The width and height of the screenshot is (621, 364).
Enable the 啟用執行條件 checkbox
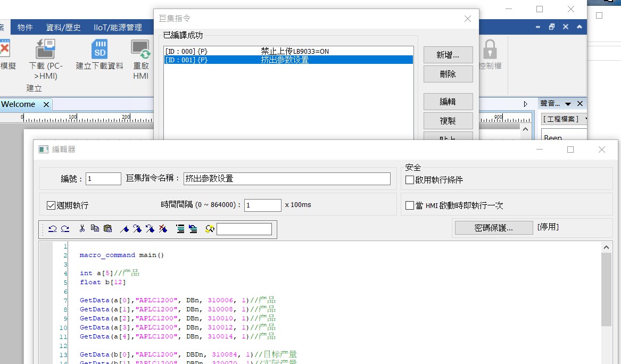pyautogui.click(x=410, y=180)
